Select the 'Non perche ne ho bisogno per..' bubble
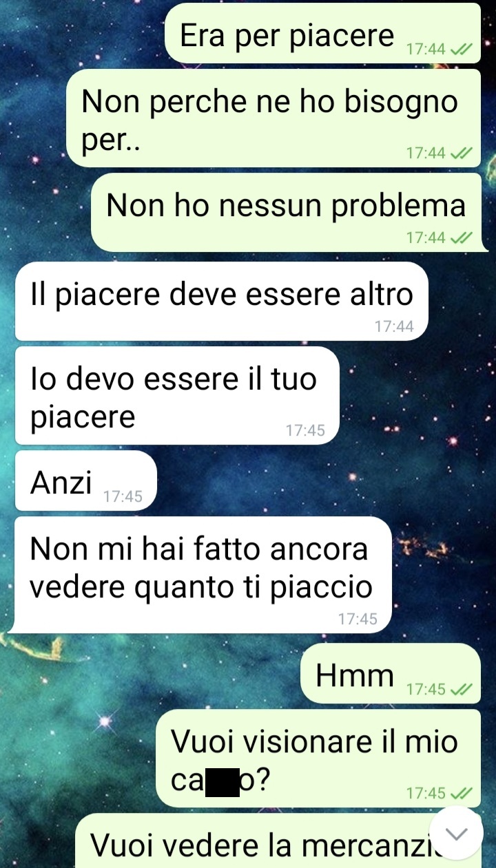 point(273,118)
